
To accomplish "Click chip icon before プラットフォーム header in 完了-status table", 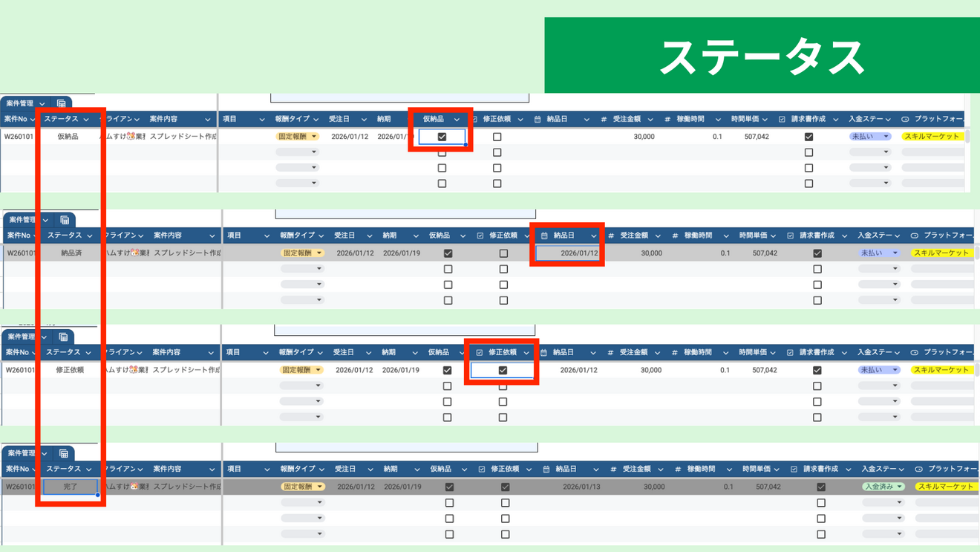I will click(918, 470).
